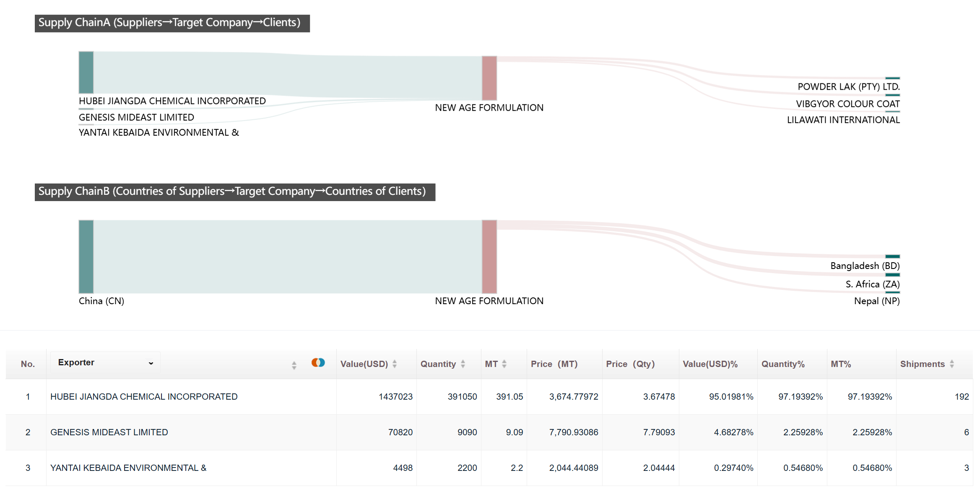This screenshot has height=491, width=980.
Task: Click the Supply ChainA title banner
Action: pos(172,23)
